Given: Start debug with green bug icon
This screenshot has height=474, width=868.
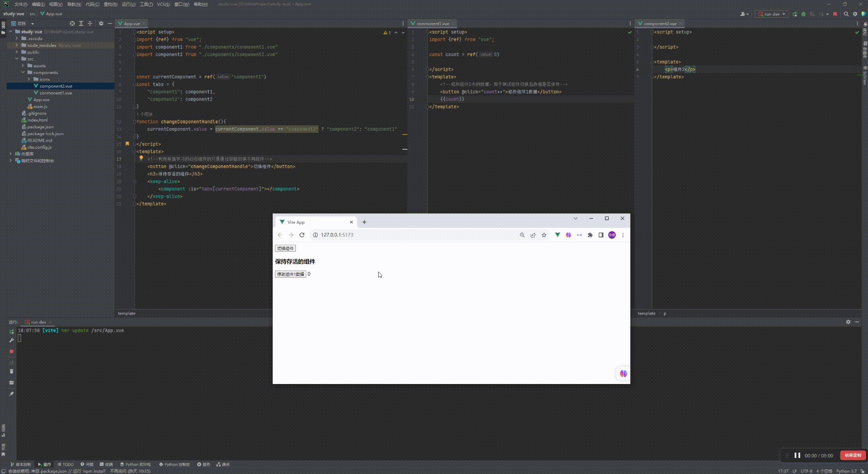Looking at the screenshot, I should 803,14.
